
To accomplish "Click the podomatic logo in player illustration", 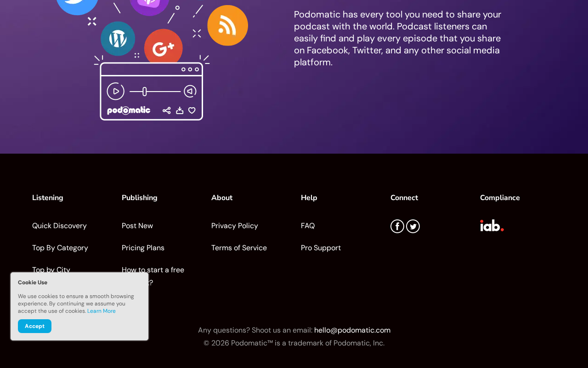I will pos(129,110).
